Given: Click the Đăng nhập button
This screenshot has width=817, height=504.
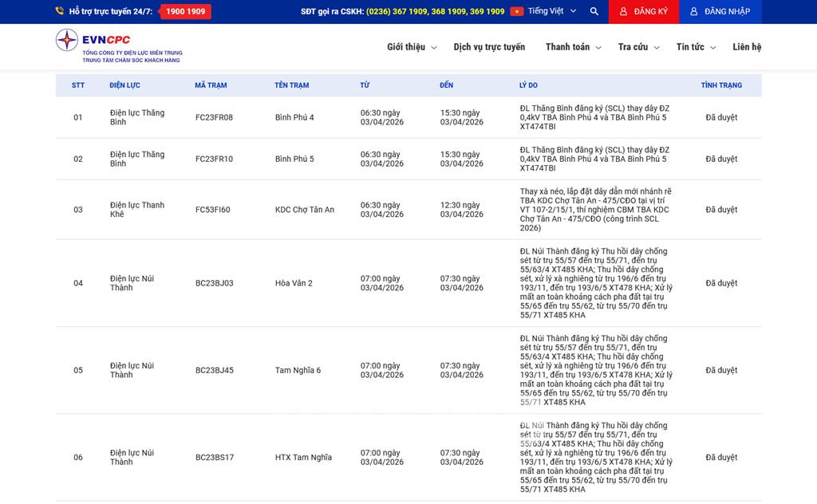Looking at the screenshot, I should pos(719,12).
